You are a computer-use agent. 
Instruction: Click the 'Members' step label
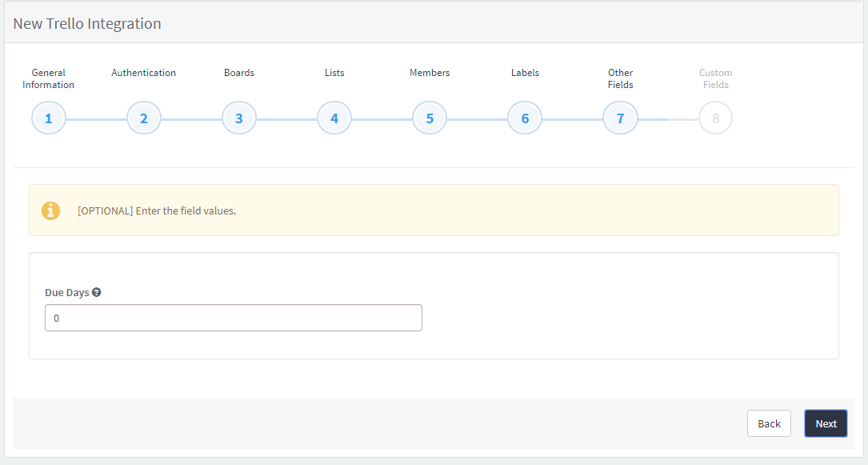point(430,73)
